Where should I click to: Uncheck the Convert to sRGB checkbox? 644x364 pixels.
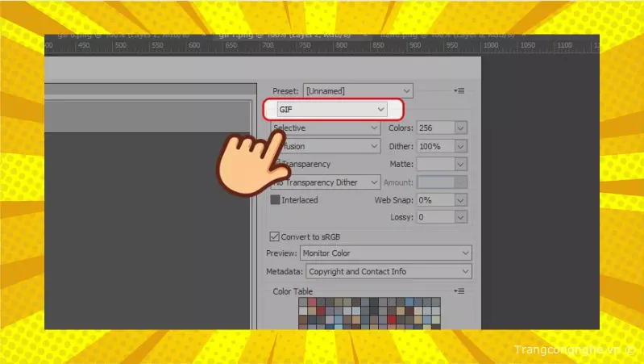[274, 236]
